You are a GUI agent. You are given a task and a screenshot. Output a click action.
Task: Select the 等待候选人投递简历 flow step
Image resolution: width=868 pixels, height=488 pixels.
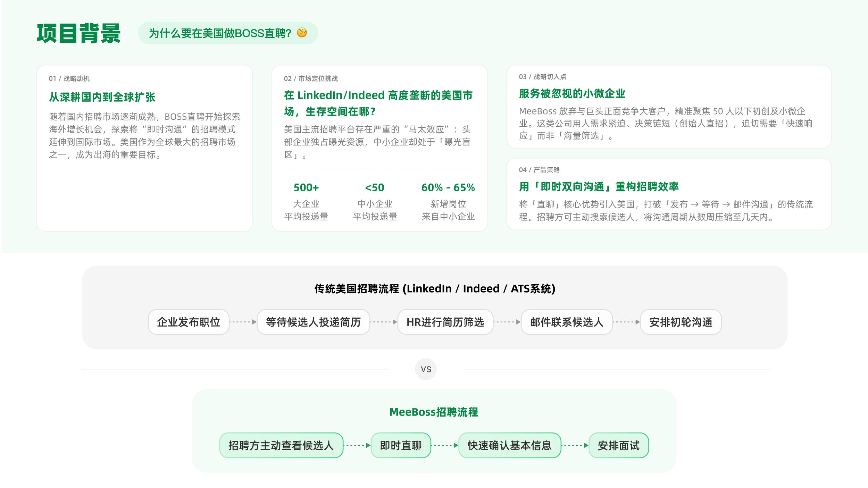coord(313,322)
